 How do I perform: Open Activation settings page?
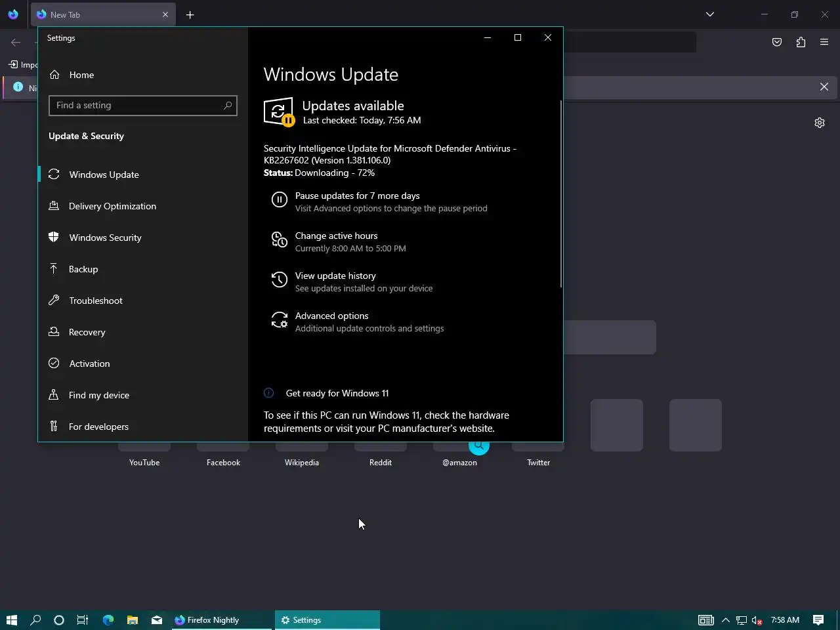point(143,364)
